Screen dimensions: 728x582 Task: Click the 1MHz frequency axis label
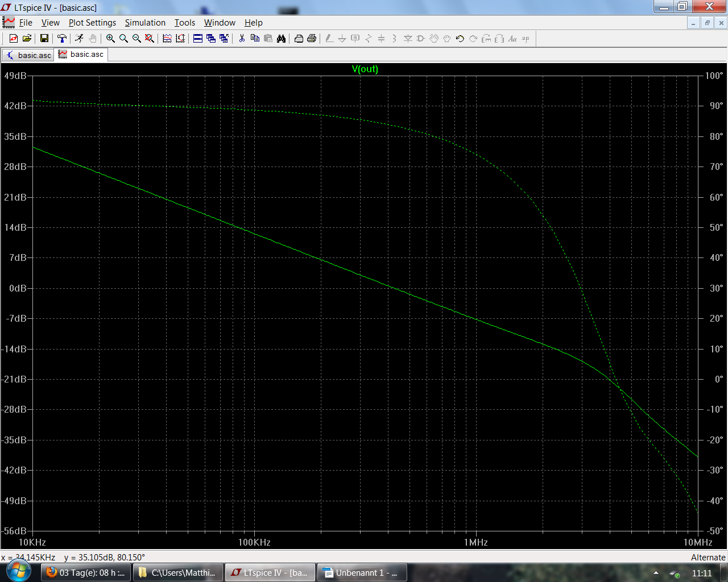coord(475,542)
